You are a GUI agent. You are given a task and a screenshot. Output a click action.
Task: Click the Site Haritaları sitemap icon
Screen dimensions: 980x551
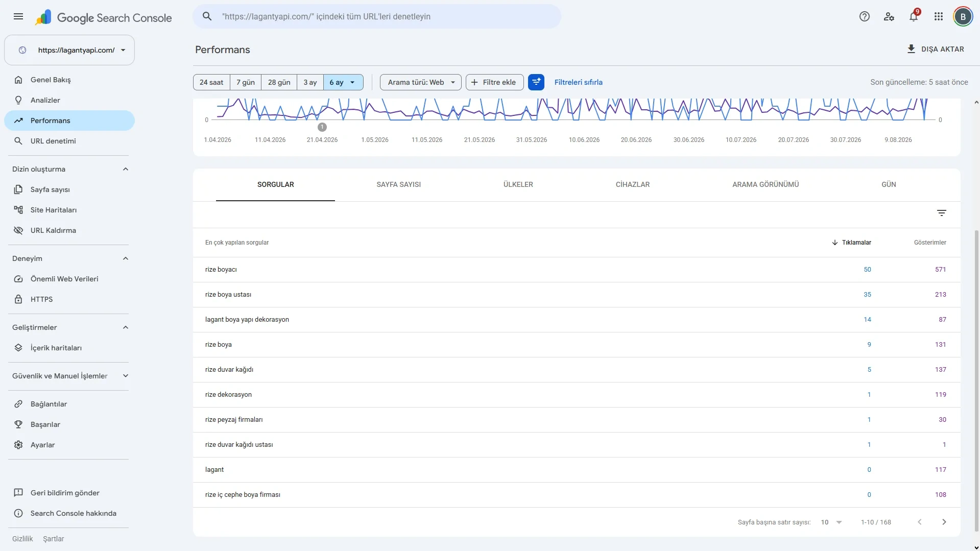(x=18, y=210)
